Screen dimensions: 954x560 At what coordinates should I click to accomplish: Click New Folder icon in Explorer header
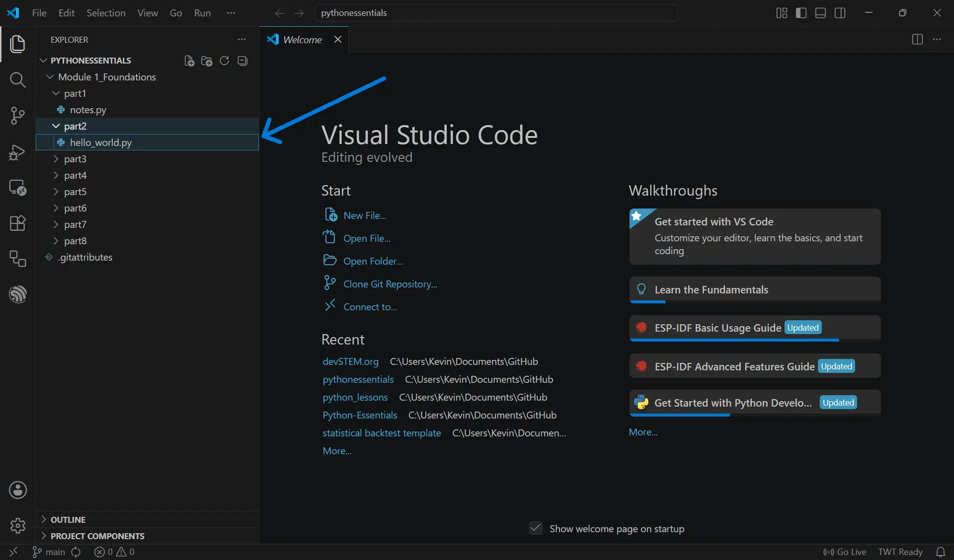pyautogui.click(x=207, y=61)
